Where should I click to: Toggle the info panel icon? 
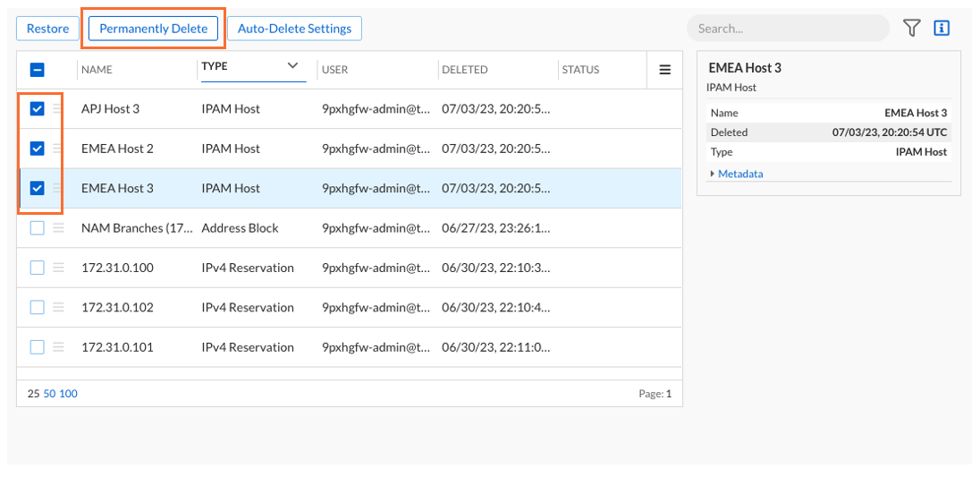click(941, 29)
